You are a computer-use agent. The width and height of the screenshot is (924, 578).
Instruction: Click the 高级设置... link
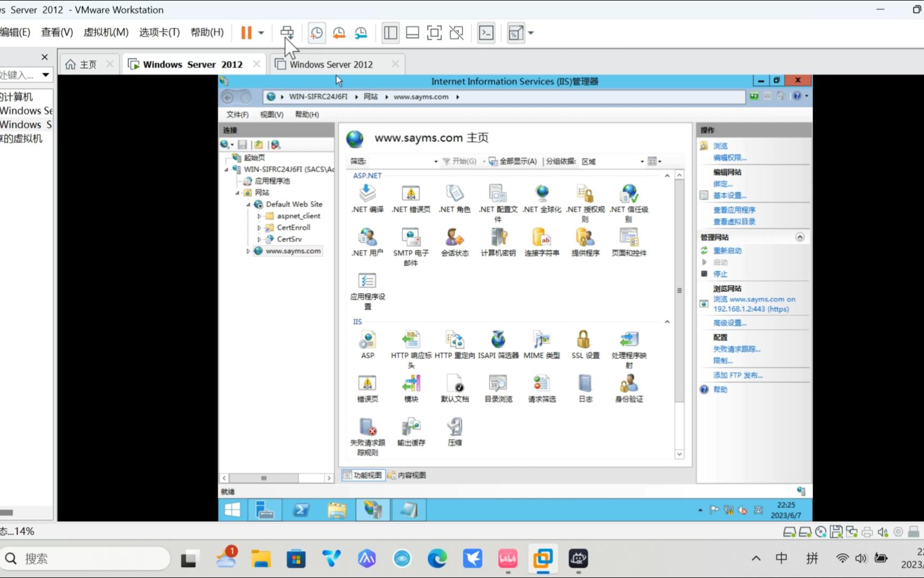729,323
